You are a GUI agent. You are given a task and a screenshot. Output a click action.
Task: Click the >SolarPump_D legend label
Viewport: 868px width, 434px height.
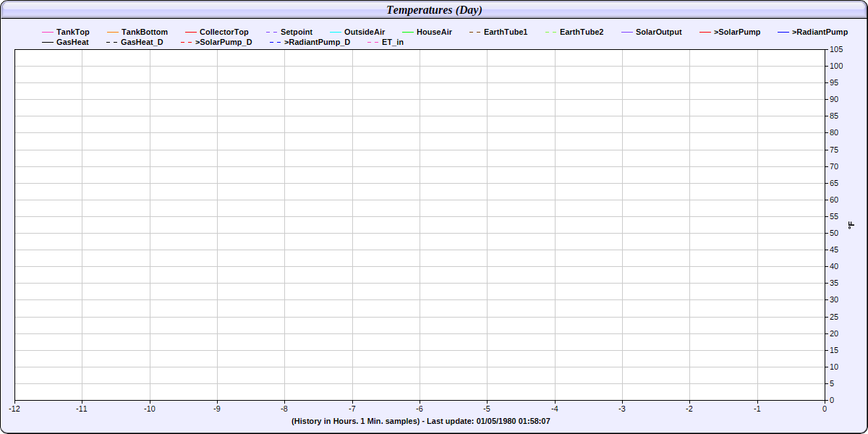(224, 42)
